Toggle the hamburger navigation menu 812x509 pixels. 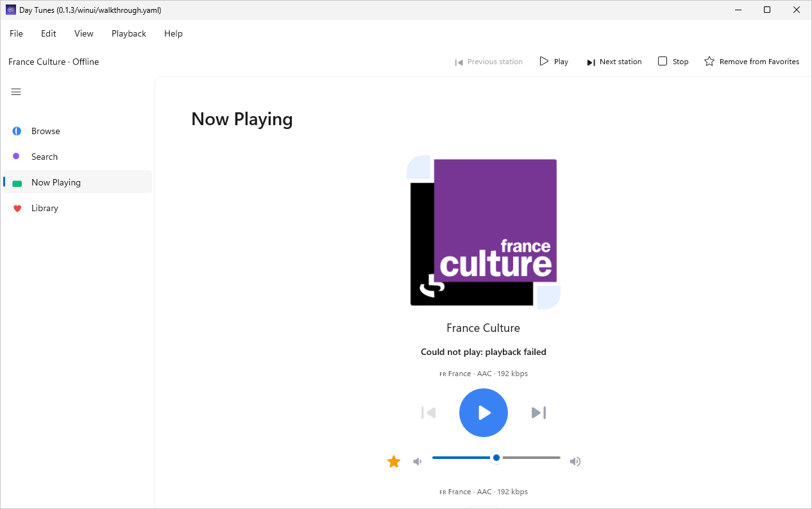coord(17,92)
